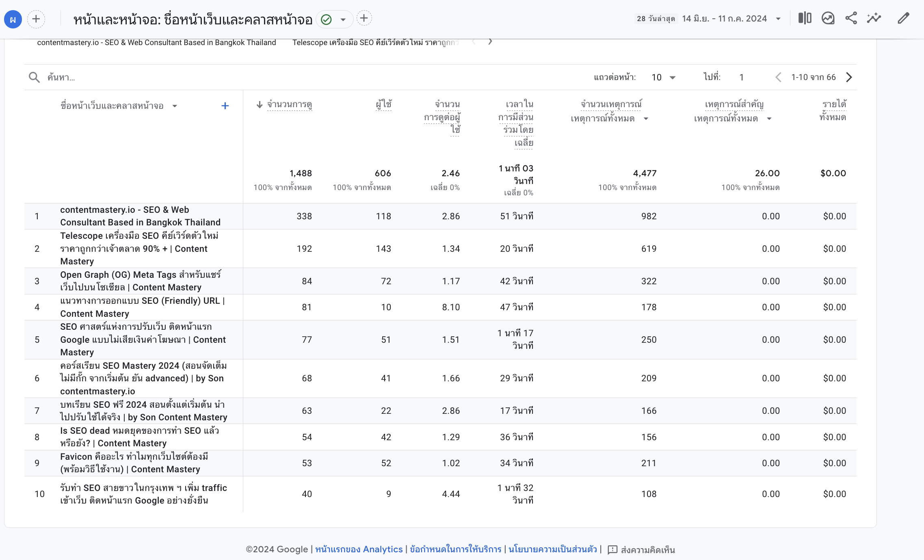Sort by ผู้ใช้ column header

383,105
